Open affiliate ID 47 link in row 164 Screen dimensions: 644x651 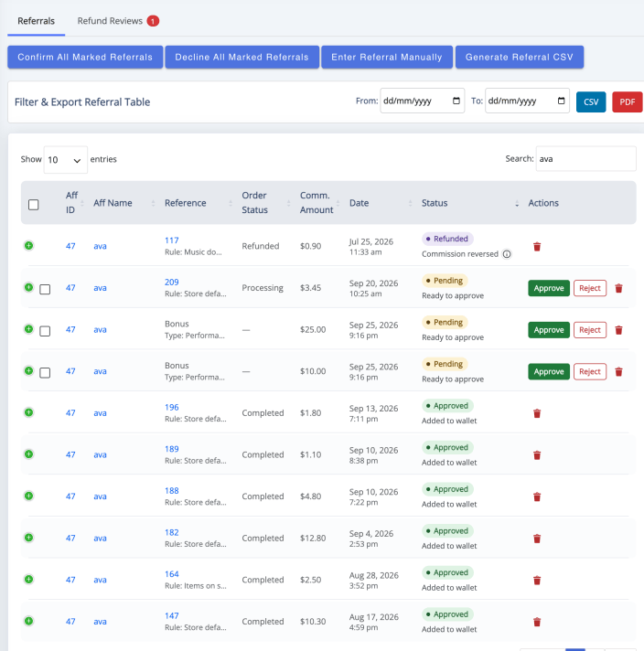(x=70, y=580)
